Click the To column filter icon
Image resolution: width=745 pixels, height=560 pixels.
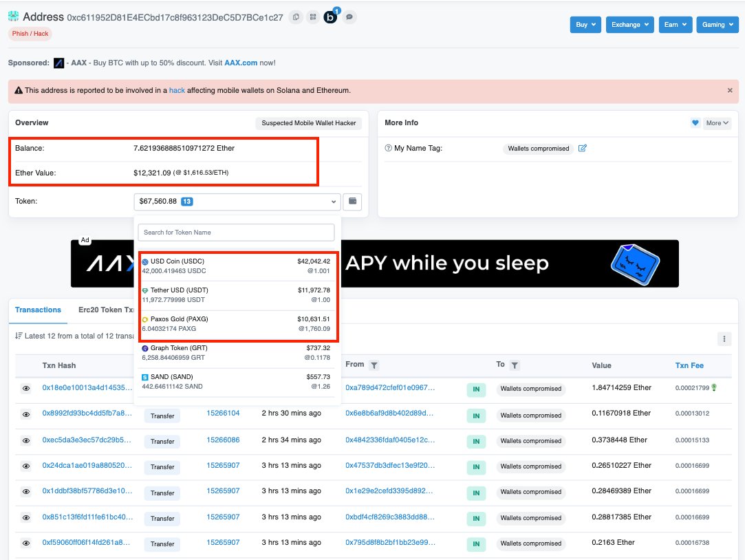(x=515, y=365)
